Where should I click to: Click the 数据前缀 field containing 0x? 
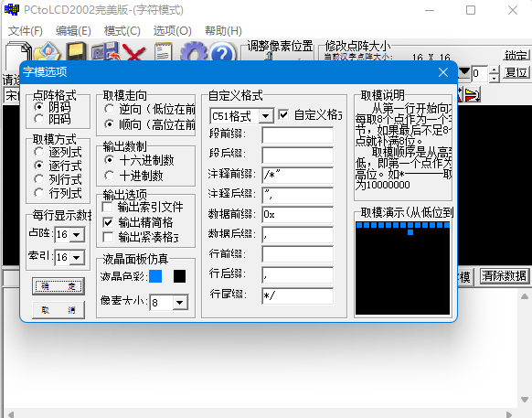(298, 215)
